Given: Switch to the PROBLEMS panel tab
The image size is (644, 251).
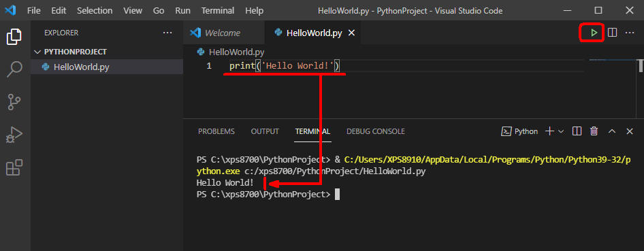Looking at the screenshot, I should 216,131.
